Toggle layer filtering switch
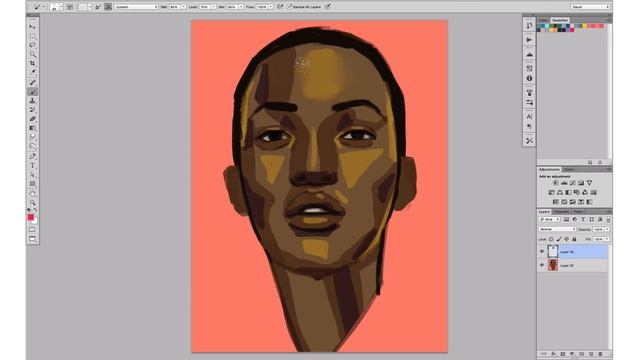The image size is (640, 360). point(608,220)
